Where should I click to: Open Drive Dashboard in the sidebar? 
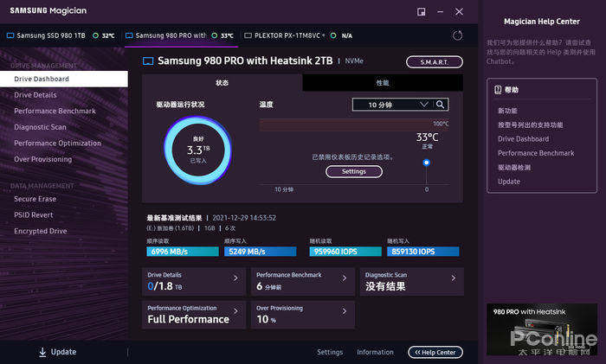[x=64, y=79]
